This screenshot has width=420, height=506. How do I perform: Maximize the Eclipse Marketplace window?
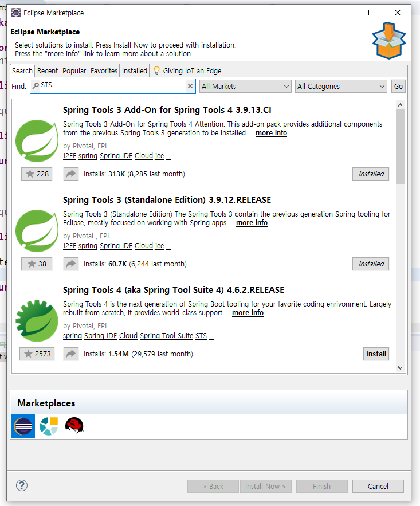[371, 13]
